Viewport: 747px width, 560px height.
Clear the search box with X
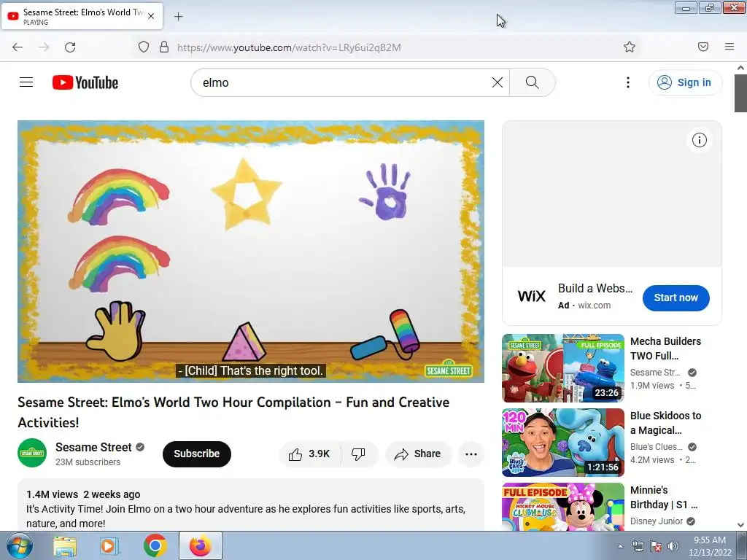pyautogui.click(x=498, y=82)
